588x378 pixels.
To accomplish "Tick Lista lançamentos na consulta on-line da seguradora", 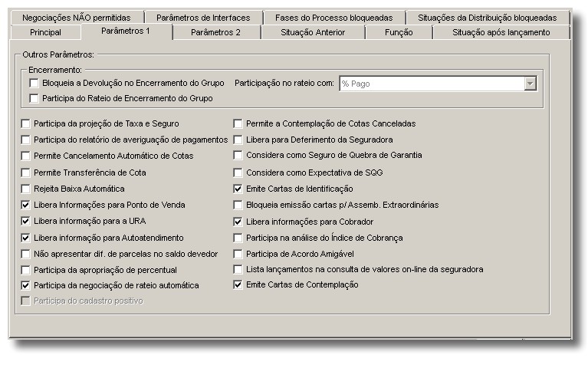I will pos(238,269).
